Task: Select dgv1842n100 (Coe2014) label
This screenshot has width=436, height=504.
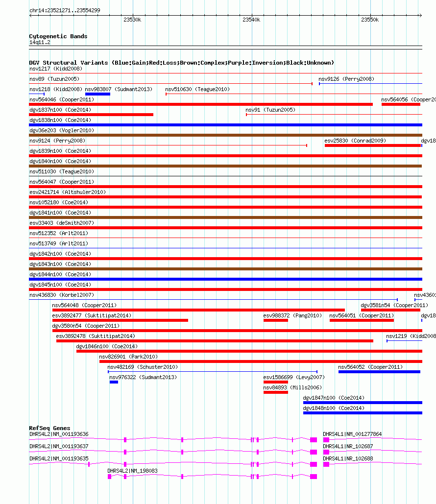Action: 60,254
